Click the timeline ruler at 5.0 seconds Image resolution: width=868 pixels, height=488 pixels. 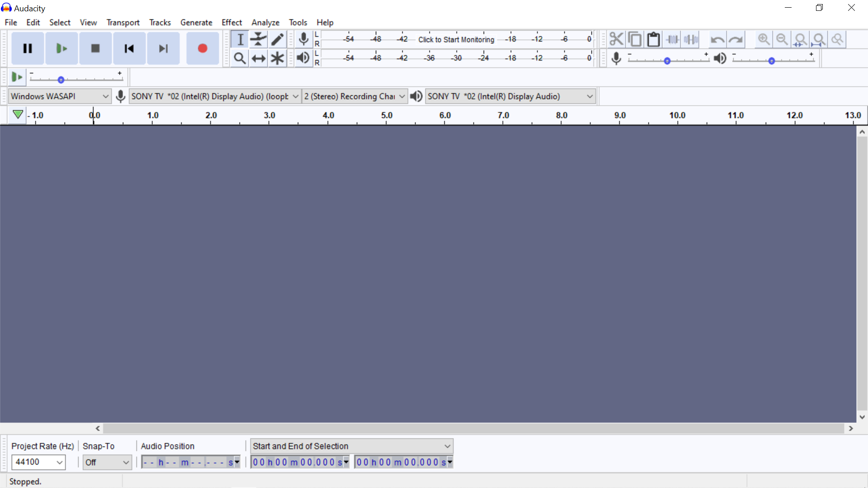tap(387, 116)
